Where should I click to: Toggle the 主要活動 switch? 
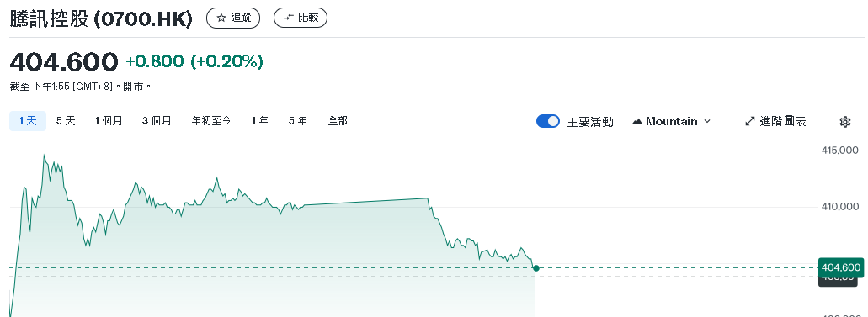(x=548, y=121)
